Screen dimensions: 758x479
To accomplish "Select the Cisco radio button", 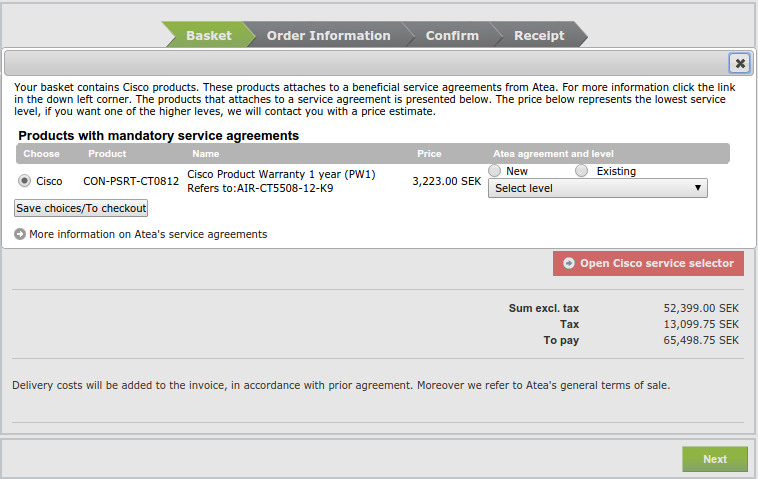I will pos(24,181).
